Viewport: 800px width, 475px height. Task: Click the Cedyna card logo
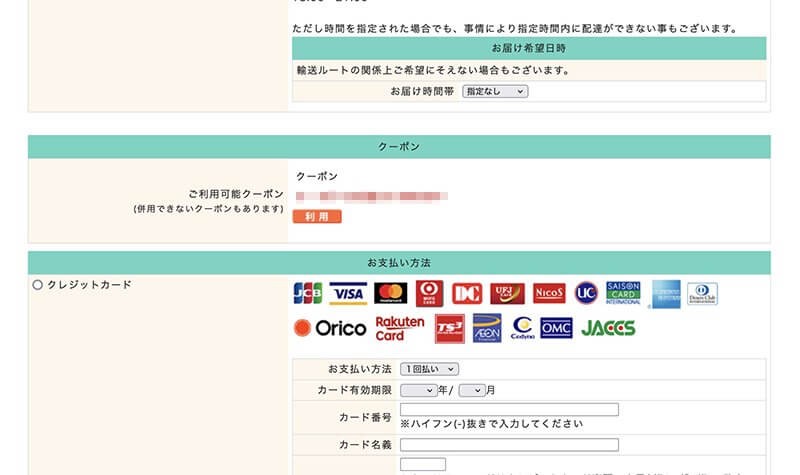tap(522, 328)
